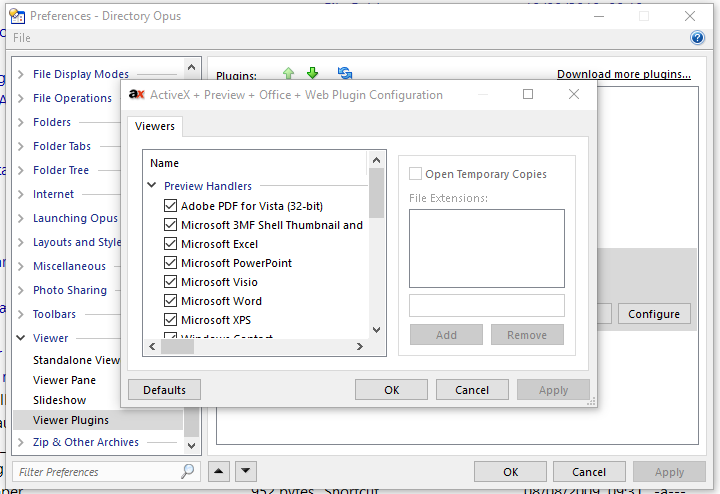Click the Photo Sharing category label
Viewport: 720px width, 494px height.
pyautogui.click(x=70, y=290)
